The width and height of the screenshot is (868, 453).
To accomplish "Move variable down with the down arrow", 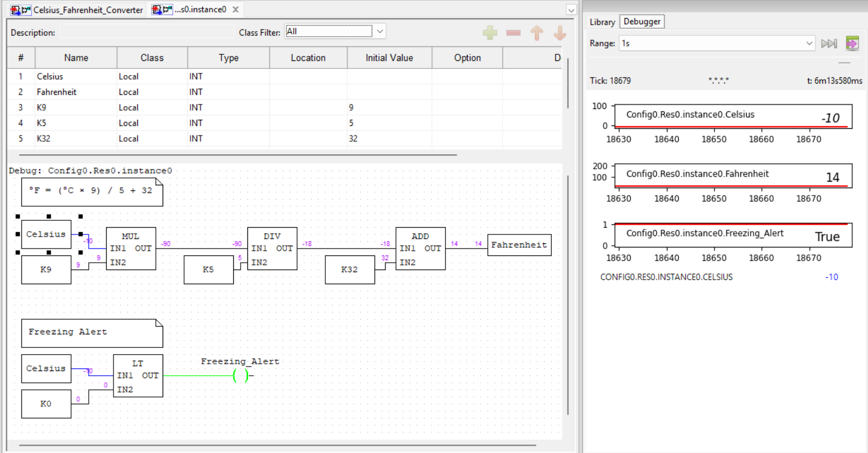I will pos(560,33).
